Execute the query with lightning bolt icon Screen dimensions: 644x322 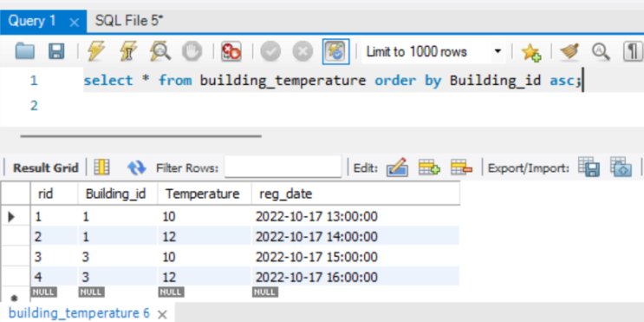coord(96,52)
